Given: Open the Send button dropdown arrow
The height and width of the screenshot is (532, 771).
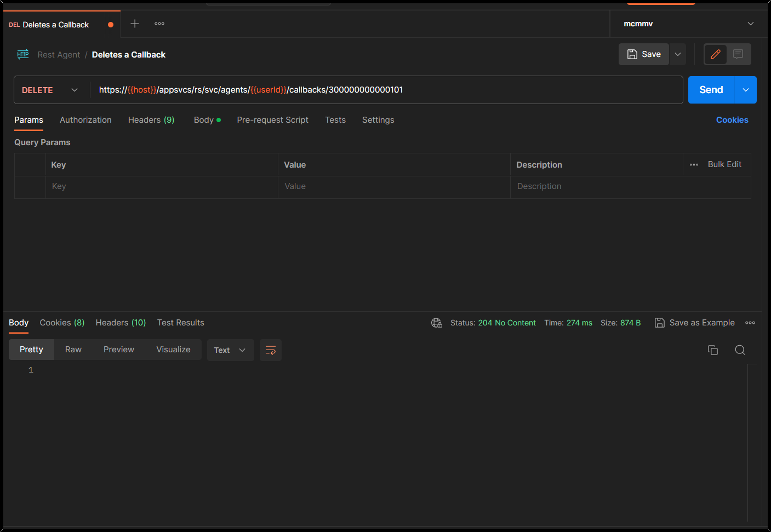Looking at the screenshot, I should coord(746,90).
